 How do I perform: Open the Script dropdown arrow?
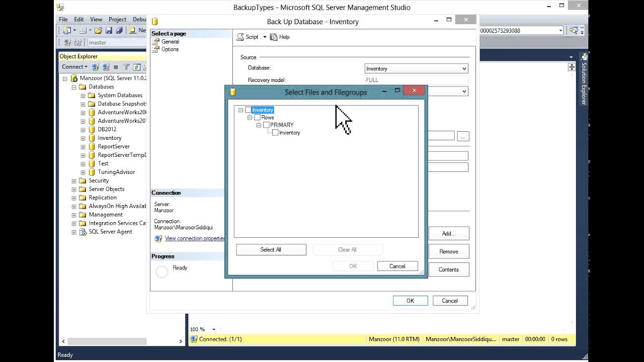tap(265, 37)
